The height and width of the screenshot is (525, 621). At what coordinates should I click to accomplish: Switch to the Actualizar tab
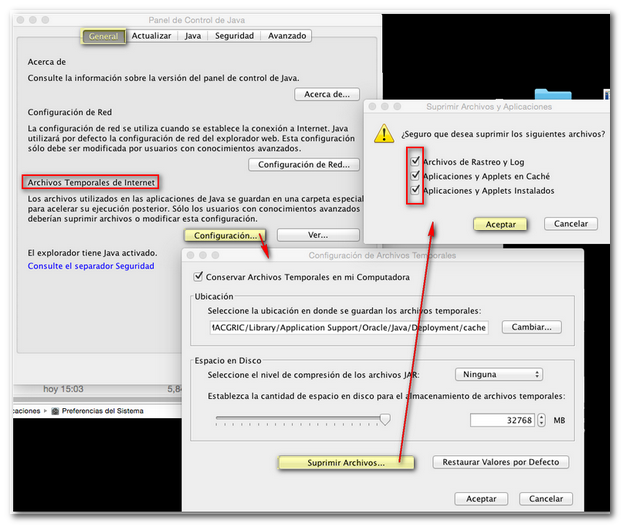(151, 36)
